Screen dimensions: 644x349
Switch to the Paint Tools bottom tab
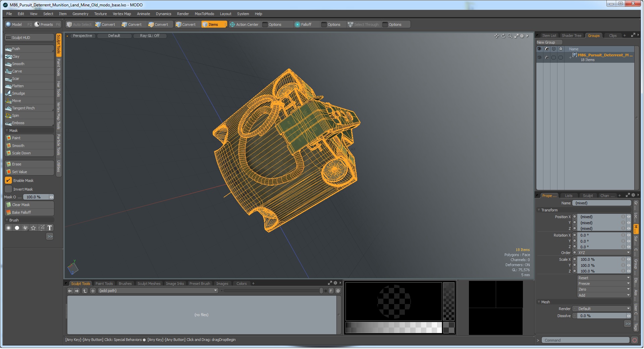pyautogui.click(x=104, y=284)
